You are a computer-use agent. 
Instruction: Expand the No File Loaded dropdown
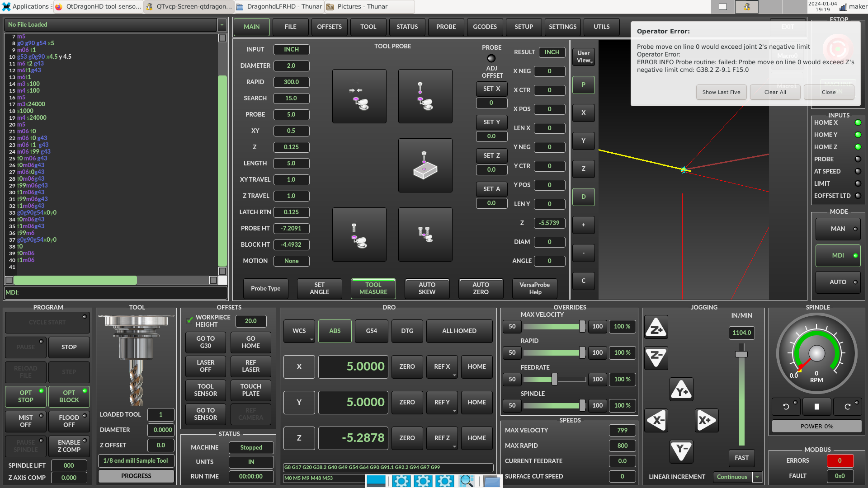(222, 25)
